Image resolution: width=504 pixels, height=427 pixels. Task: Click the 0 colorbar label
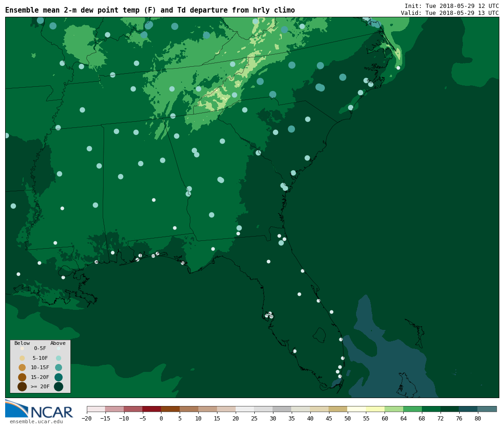161,418
